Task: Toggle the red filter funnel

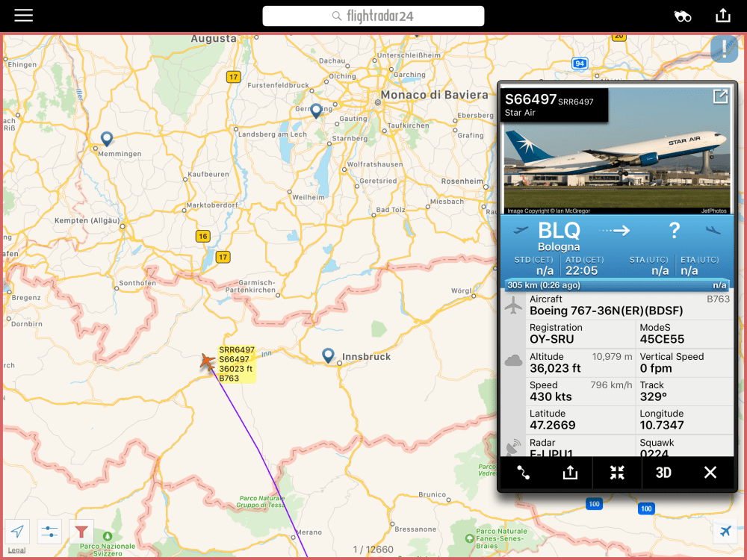Action: [x=81, y=532]
